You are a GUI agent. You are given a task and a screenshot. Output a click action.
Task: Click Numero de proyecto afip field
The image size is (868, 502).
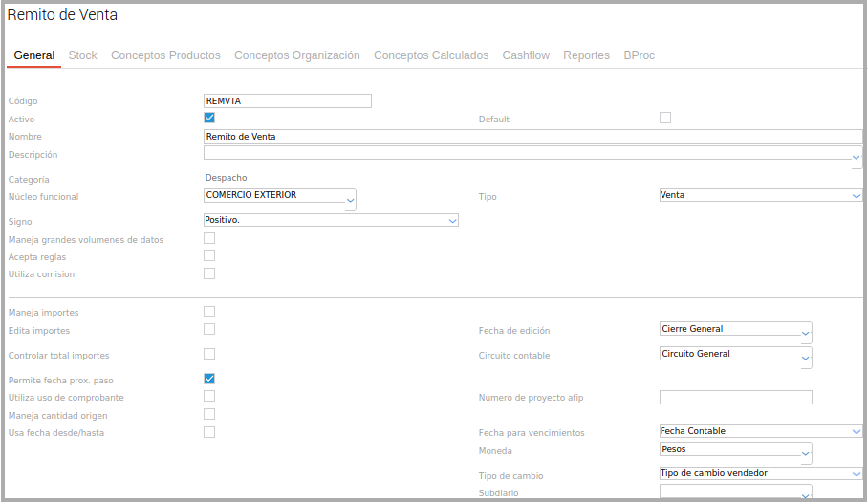coord(735,398)
